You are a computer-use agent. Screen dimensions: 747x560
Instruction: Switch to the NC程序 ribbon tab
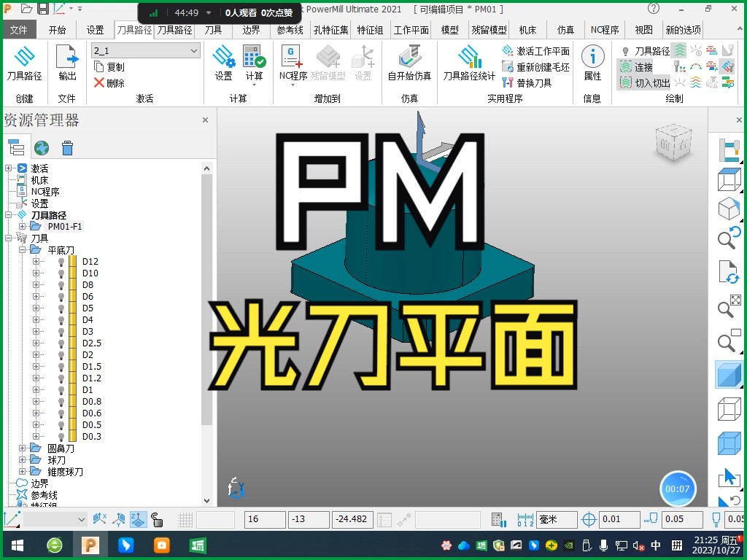coord(605,30)
